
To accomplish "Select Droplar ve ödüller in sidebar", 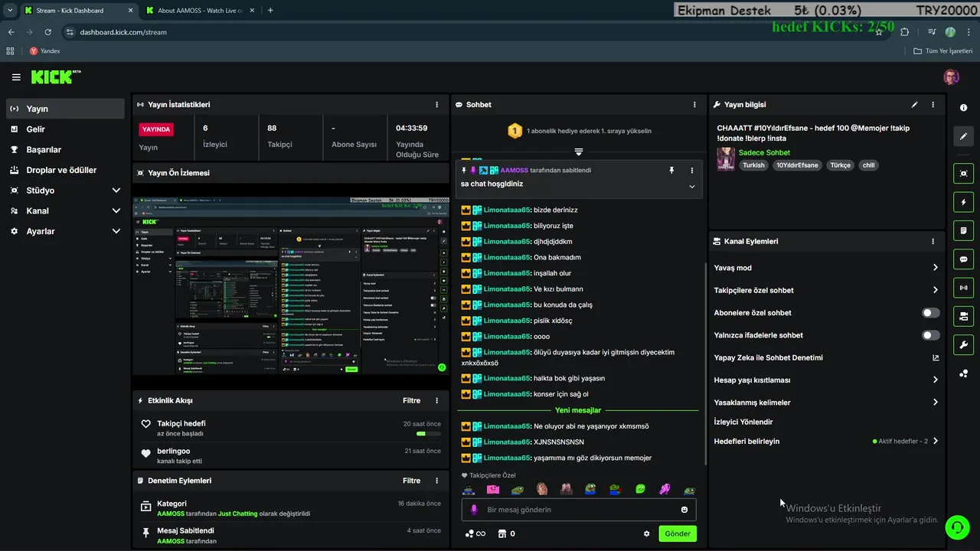I will 65,170.
